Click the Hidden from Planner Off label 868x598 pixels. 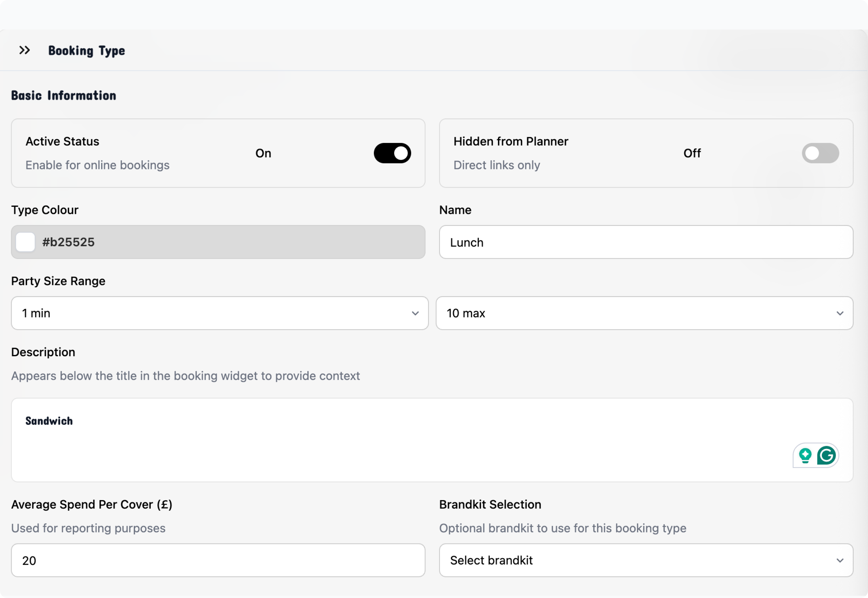coord(692,153)
